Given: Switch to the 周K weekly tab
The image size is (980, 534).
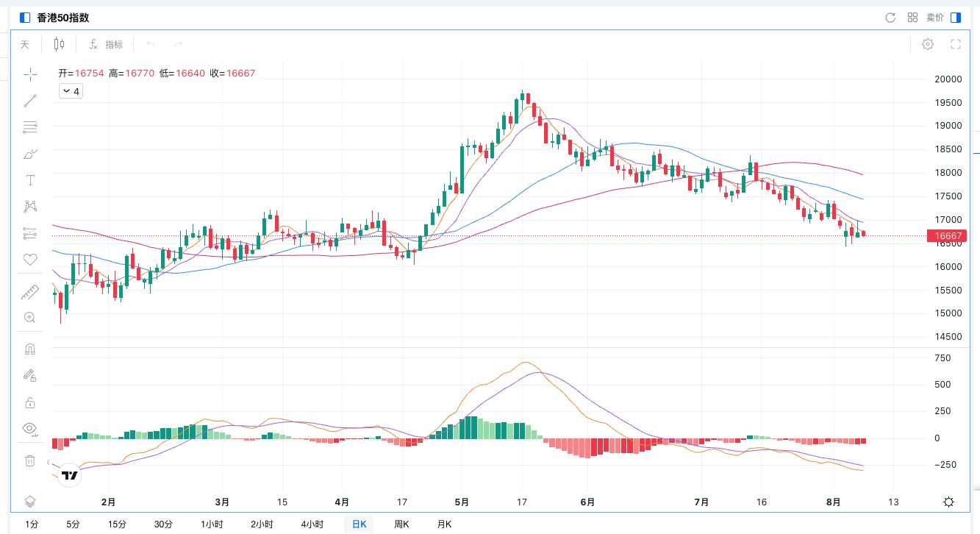Looking at the screenshot, I should coord(401,524).
